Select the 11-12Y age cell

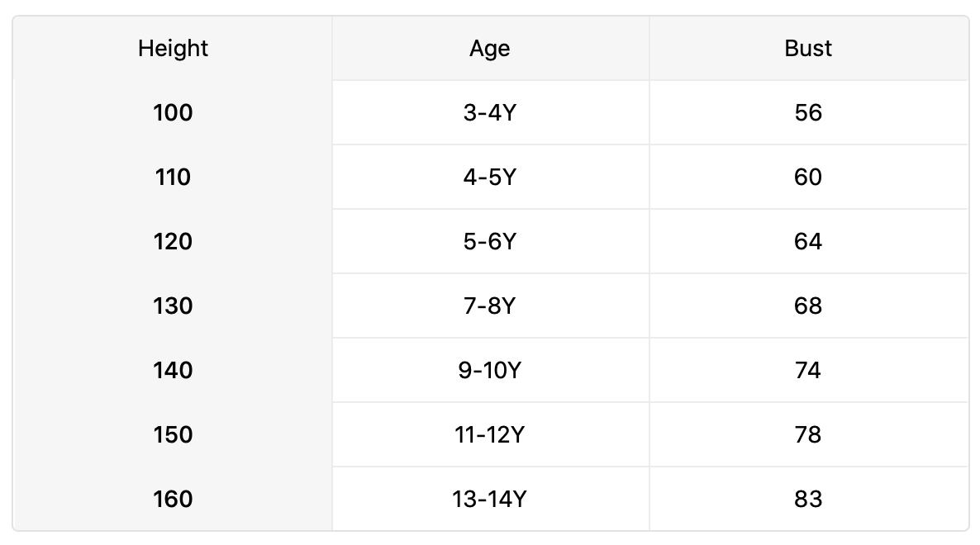(x=490, y=435)
